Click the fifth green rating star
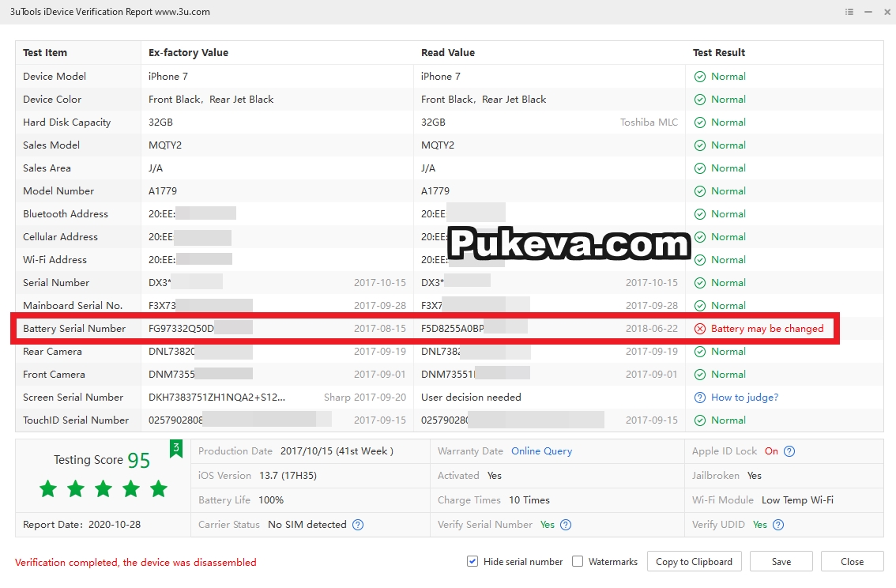896x588 pixels. (158, 489)
